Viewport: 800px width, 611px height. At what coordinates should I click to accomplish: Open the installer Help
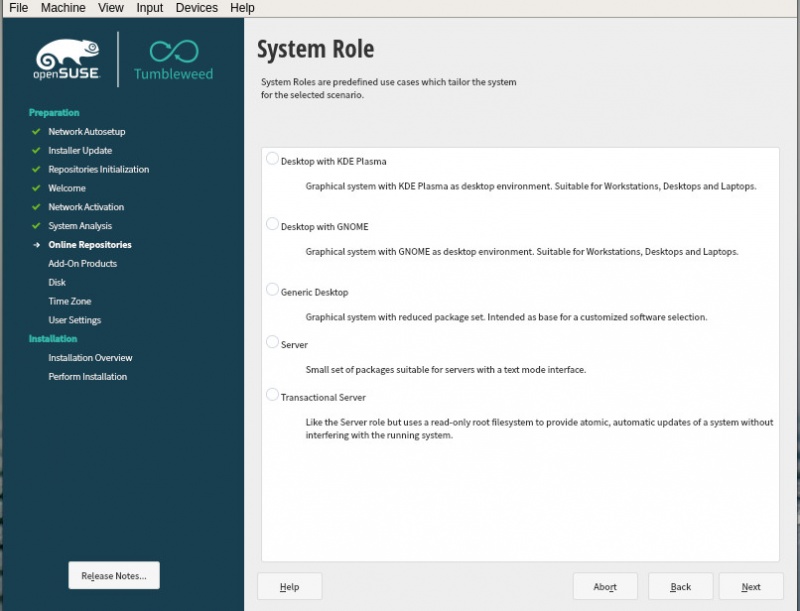tap(289, 587)
